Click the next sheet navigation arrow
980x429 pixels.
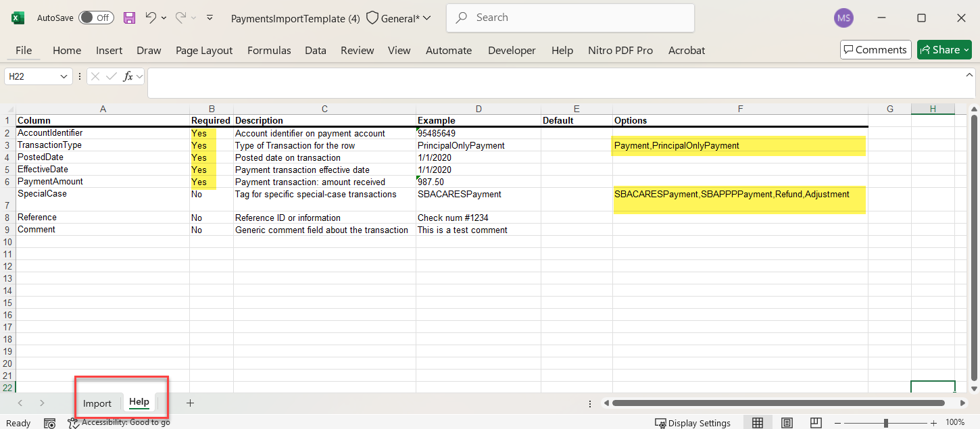click(42, 403)
